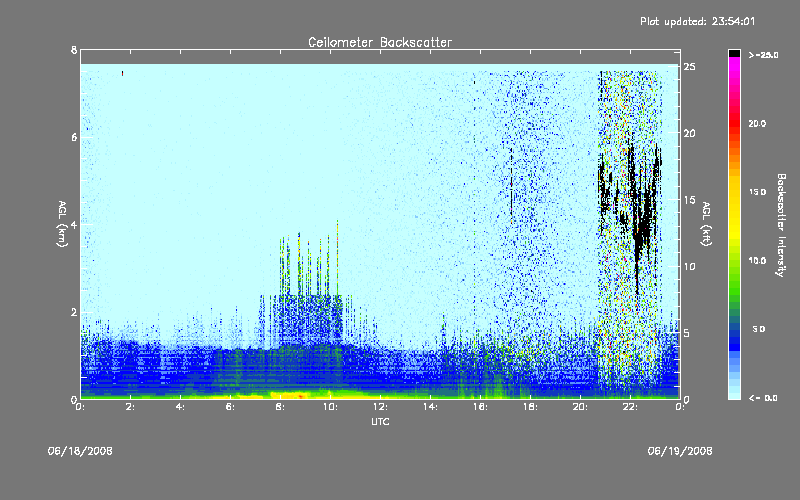Viewport: 800px width, 500px height.
Task: Select the "Backscatter Intensity" colorbar label
Action: [x=781, y=225]
